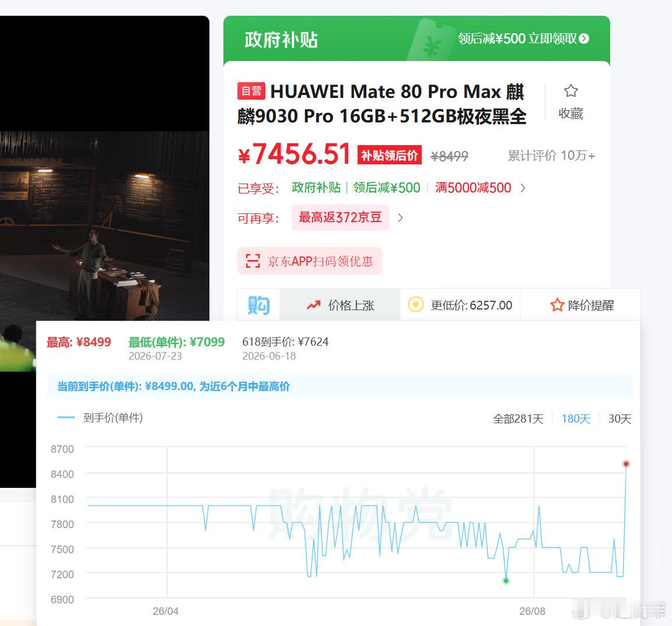The height and width of the screenshot is (626, 672).
Task: Claim coupon via 领后减¥500 立即领取
Action: pos(523,38)
